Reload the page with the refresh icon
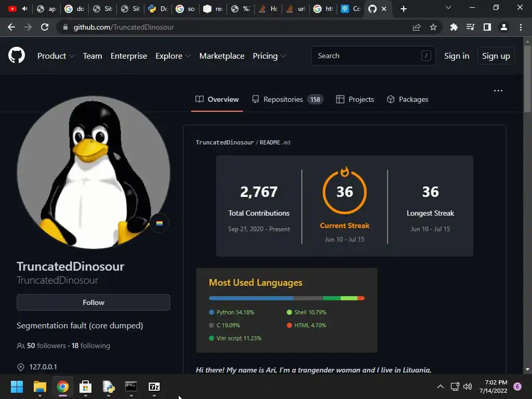 point(45,27)
